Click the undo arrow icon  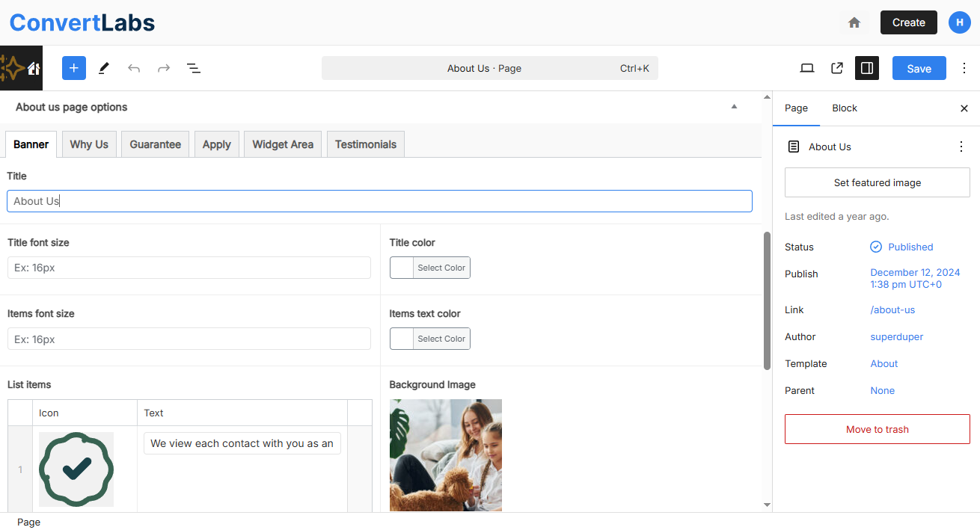(x=134, y=68)
